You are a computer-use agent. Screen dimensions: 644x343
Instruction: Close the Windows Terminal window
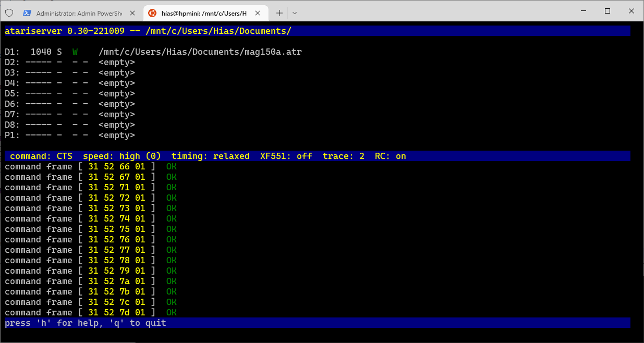click(x=631, y=11)
